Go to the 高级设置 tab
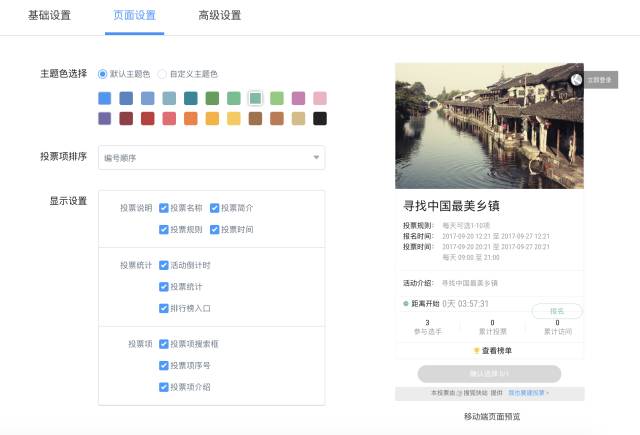The width and height of the screenshot is (640, 435). coord(220,16)
